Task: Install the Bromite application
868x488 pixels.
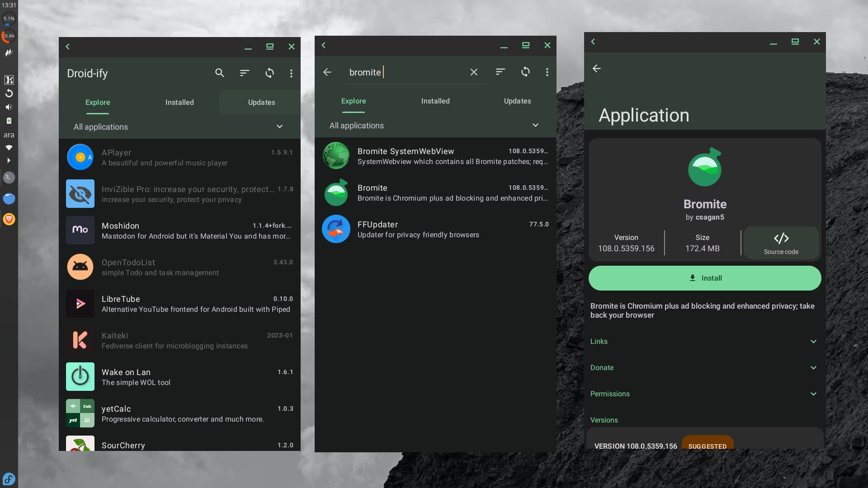Action: point(704,278)
